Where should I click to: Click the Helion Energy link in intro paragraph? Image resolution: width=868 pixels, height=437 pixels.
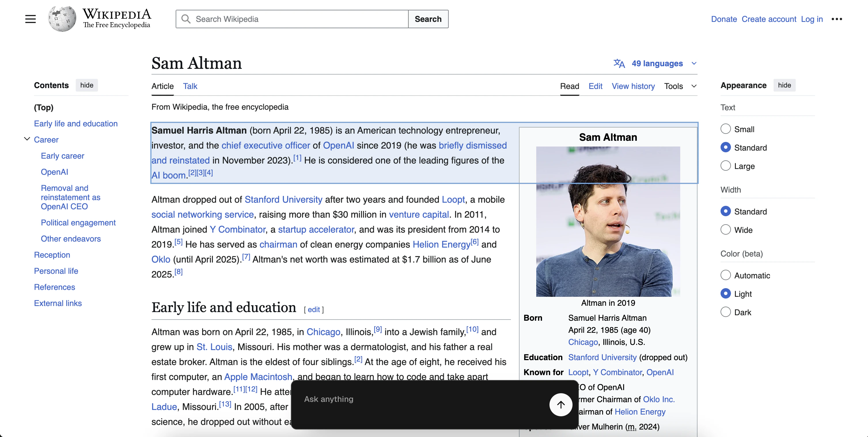(441, 245)
